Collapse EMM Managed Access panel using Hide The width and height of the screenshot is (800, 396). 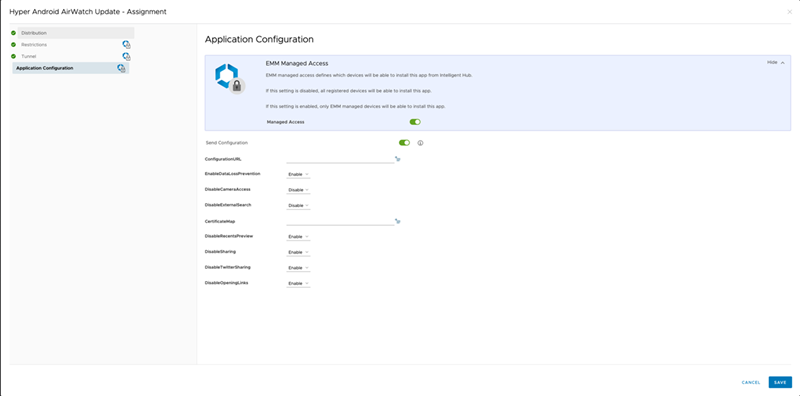pos(776,62)
